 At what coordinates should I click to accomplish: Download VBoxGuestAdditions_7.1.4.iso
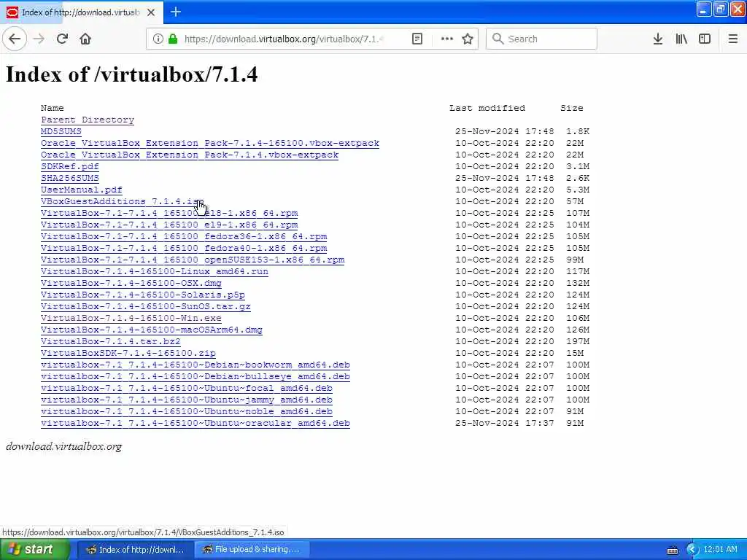click(122, 201)
